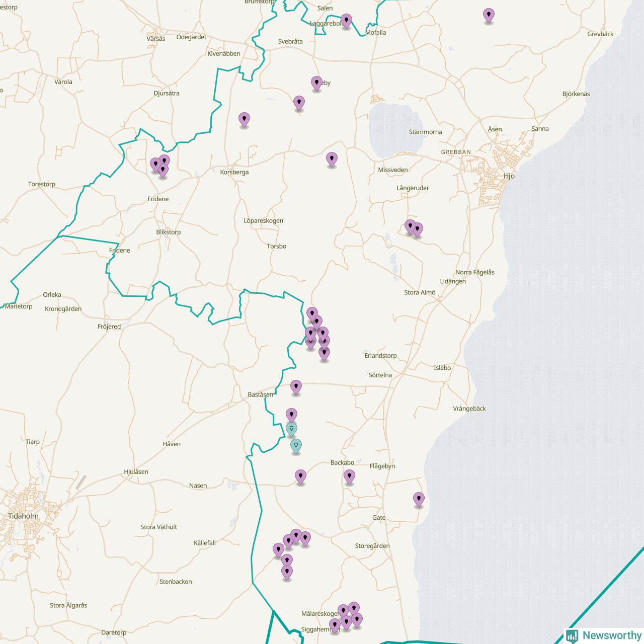Open the upper teal marker south of Baståsen
Screen dimensions: 644x644
click(x=291, y=429)
